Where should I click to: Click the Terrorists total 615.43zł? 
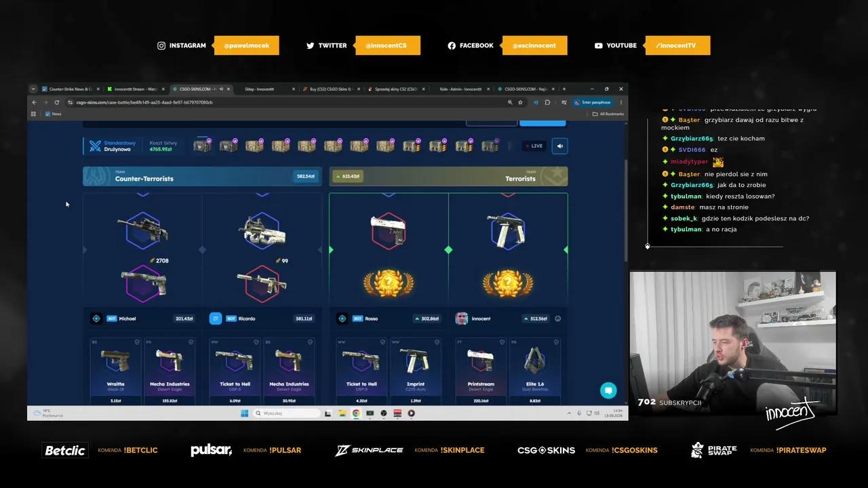pos(347,176)
